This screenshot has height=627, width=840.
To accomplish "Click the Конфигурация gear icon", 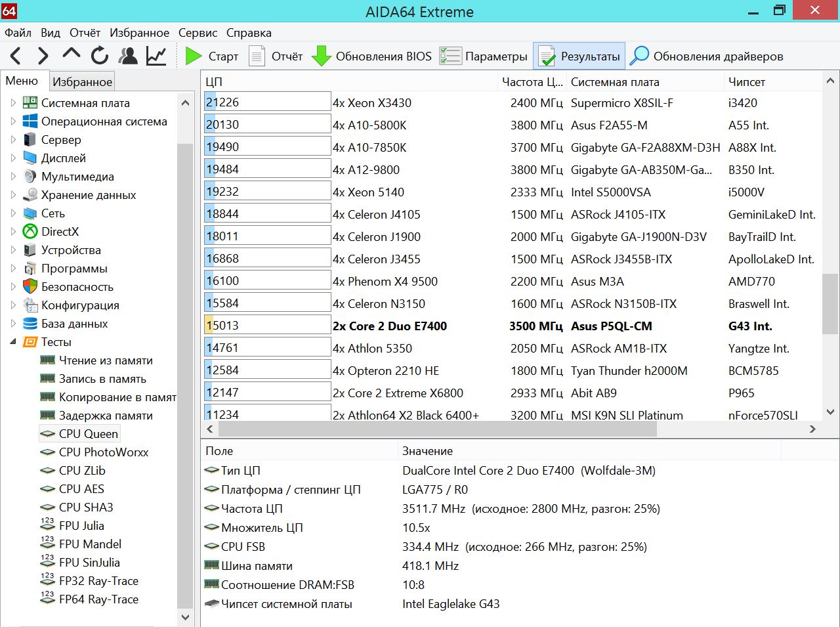I will coord(30,305).
